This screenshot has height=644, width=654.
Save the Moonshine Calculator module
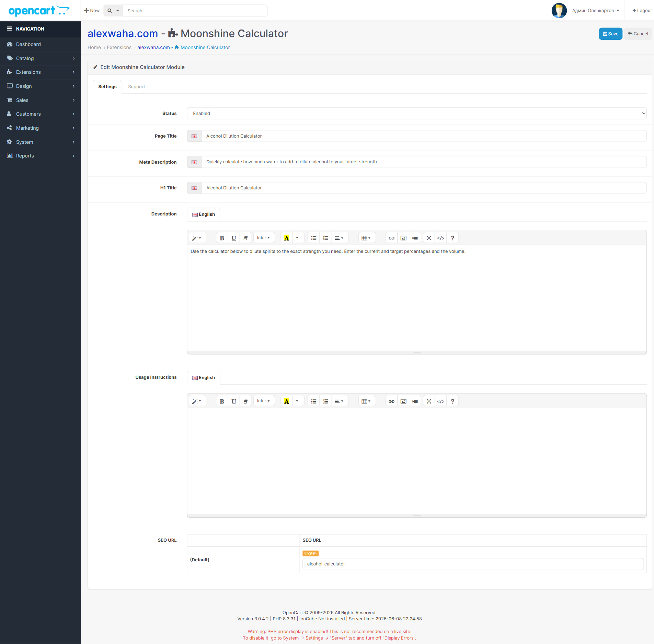(610, 34)
